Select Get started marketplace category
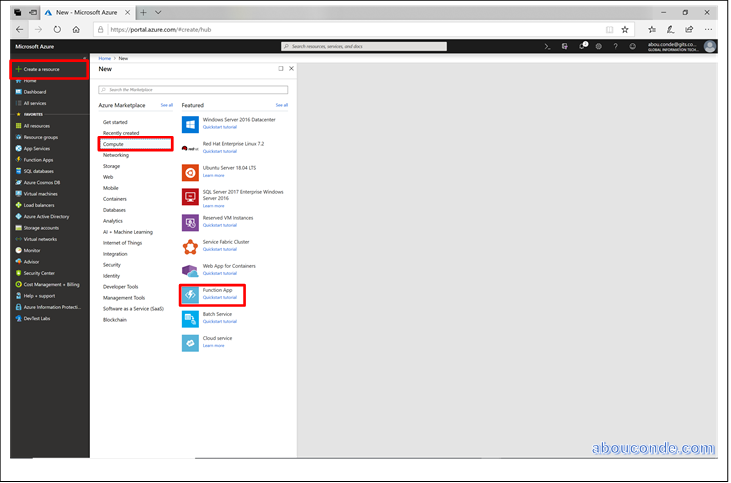The width and height of the screenshot is (731, 483). [115, 122]
